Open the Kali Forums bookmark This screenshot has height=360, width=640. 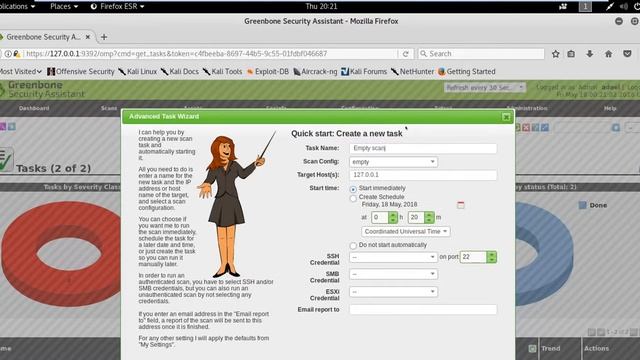[x=364, y=72]
